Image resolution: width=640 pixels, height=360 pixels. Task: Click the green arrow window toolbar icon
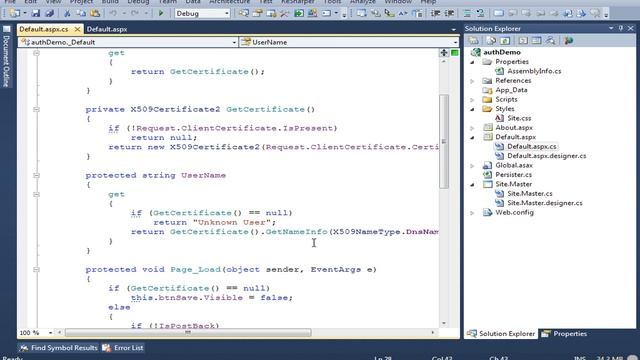(299, 13)
